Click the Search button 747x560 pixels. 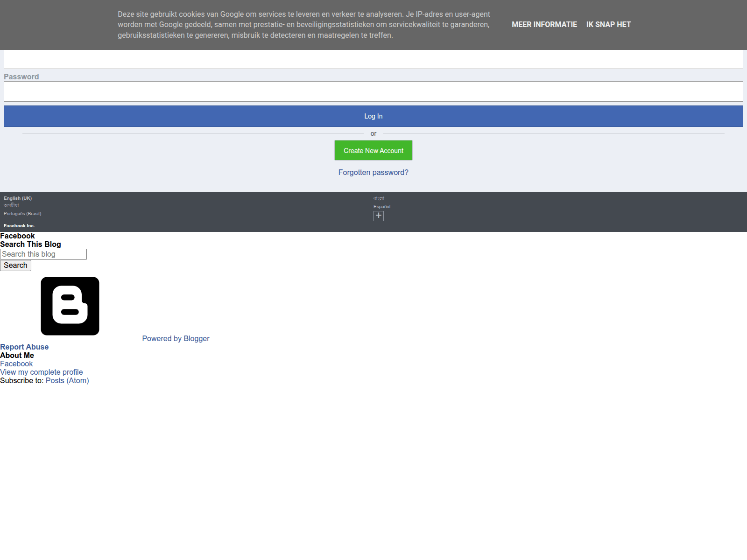(15, 266)
